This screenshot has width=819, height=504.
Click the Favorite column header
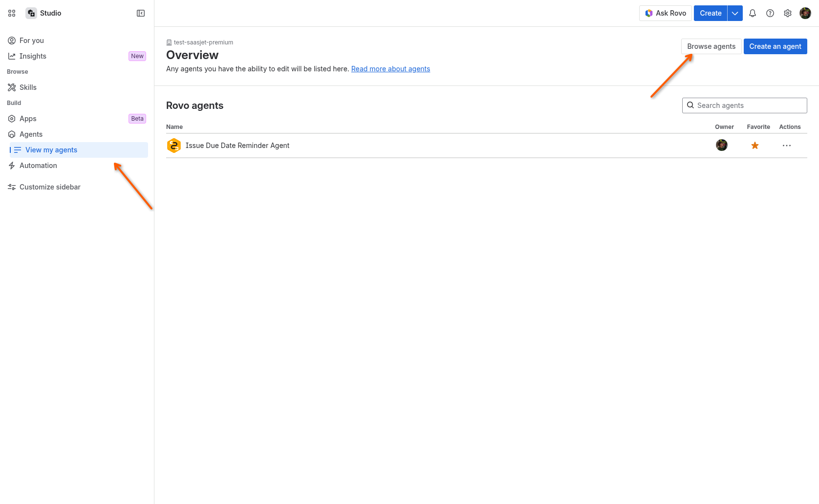(x=758, y=127)
